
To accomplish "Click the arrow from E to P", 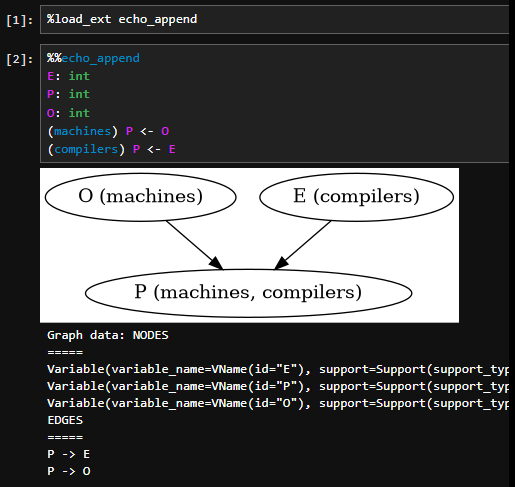I will point(302,245).
